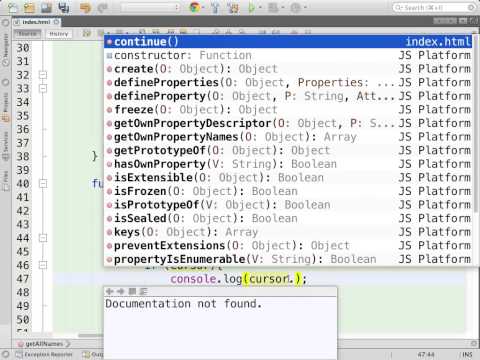Open the Run Project dropdown arrow
The width and height of the screenshot is (480, 360).
coord(260,7)
